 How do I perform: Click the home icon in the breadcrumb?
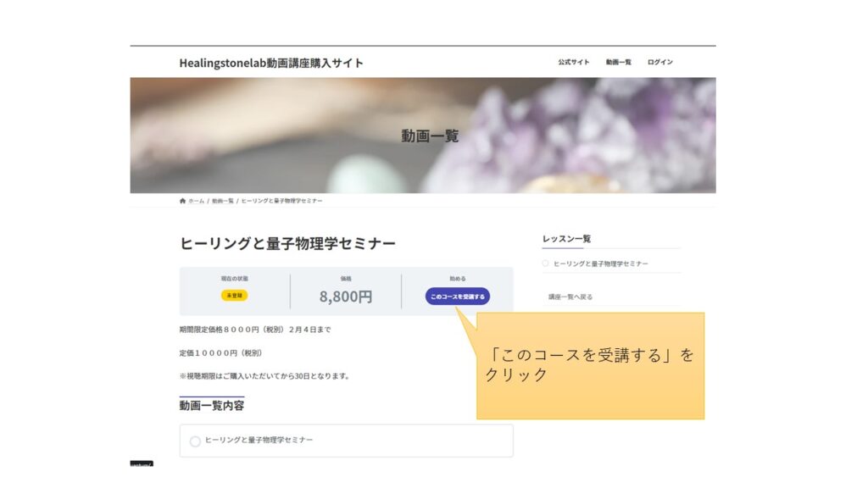click(x=183, y=200)
